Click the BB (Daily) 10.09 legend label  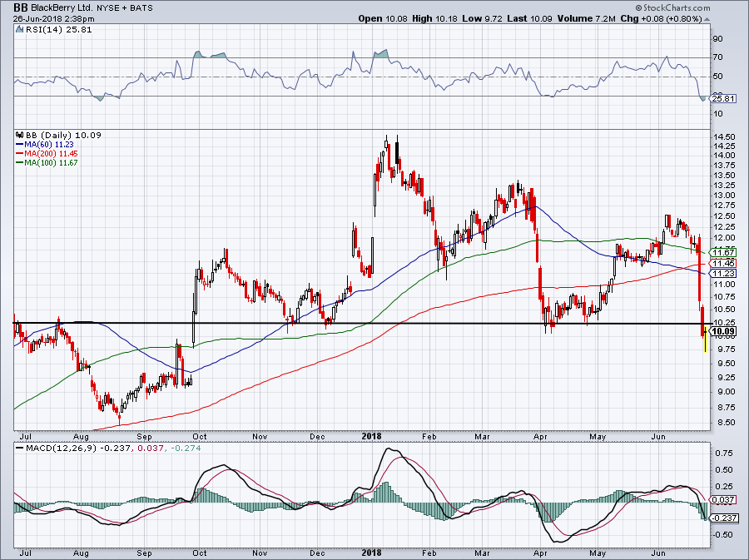(x=63, y=135)
